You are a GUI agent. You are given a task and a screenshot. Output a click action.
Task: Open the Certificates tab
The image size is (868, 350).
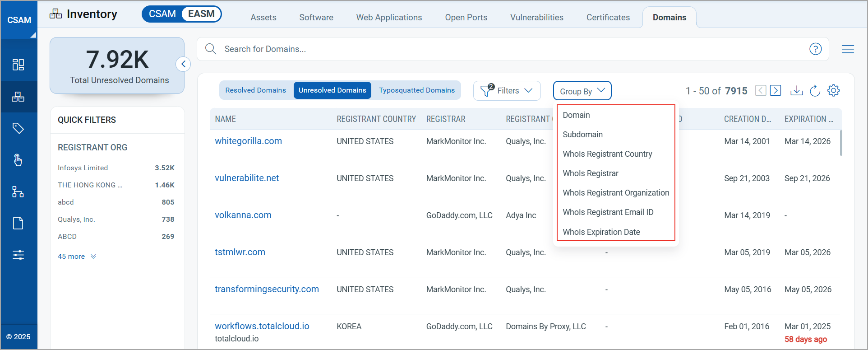608,18
